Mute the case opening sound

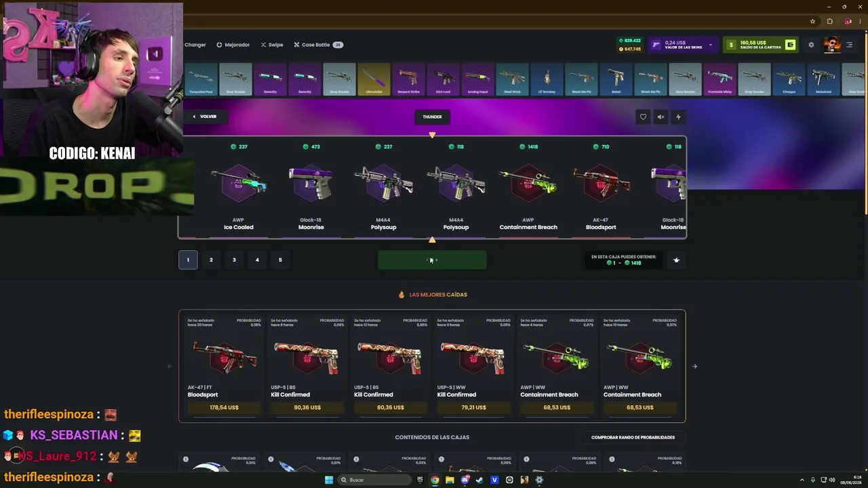pos(660,117)
